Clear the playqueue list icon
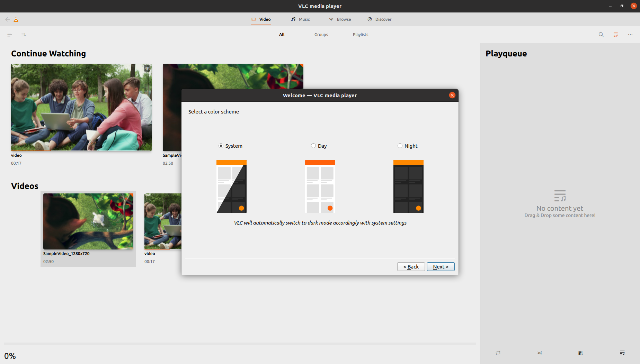This screenshot has height=364, width=640. click(x=622, y=353)
